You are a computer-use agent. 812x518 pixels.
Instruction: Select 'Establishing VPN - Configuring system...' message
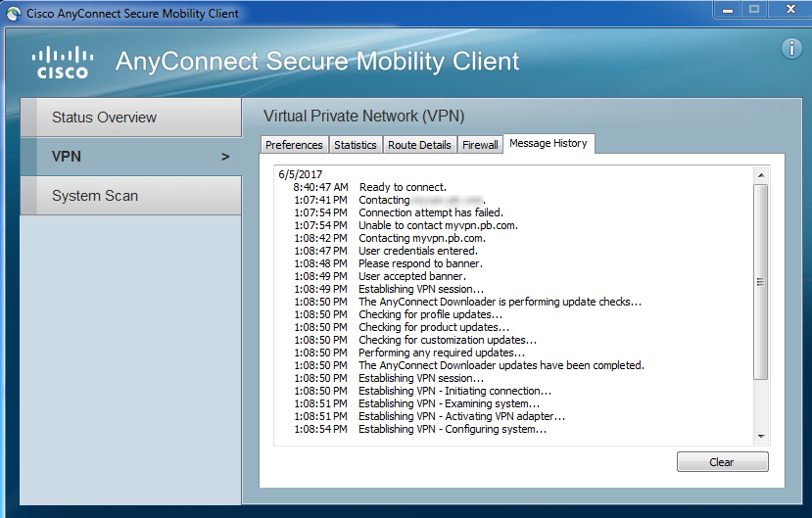(x=453, y=429)
